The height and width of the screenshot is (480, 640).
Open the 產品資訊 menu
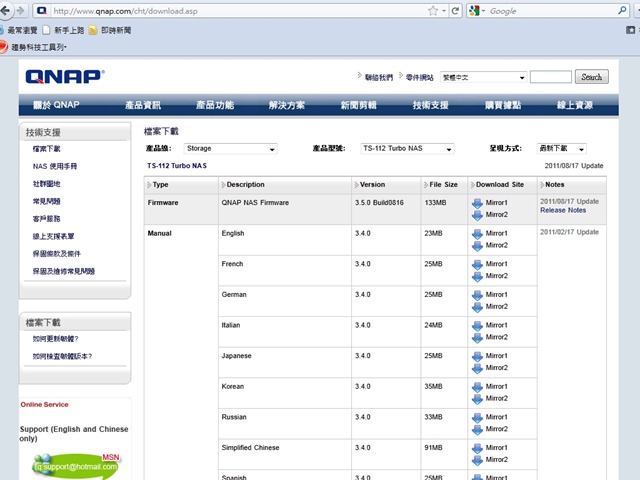pyautogui.click(x=143, y=105)
